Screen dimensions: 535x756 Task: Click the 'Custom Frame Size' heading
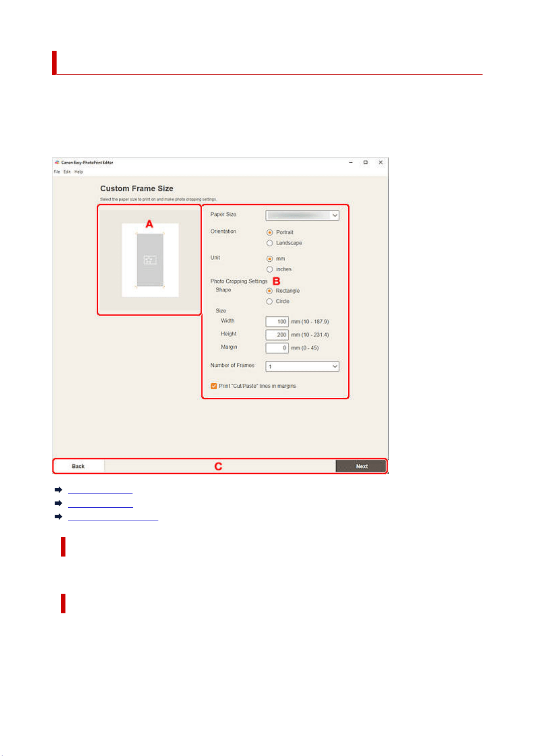coord(137,189)
